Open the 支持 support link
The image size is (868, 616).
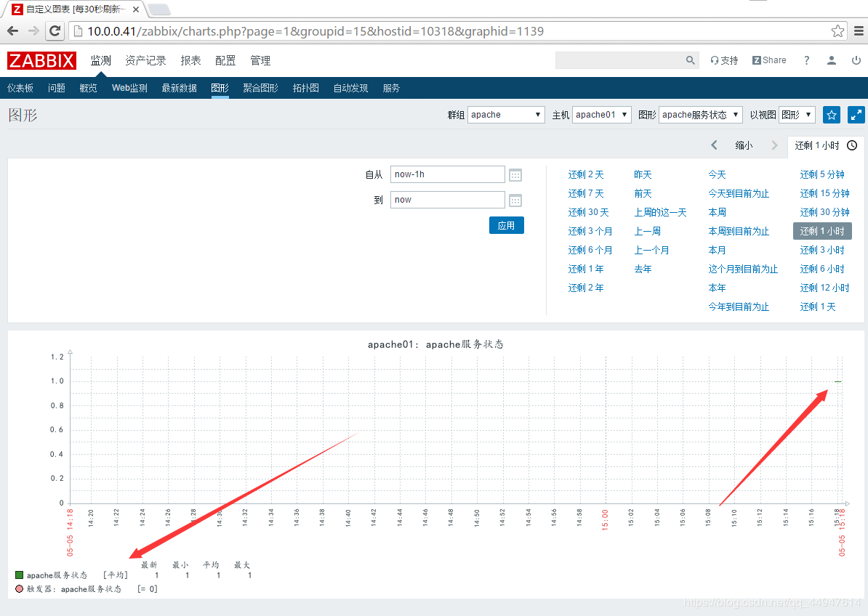point(724,60)
